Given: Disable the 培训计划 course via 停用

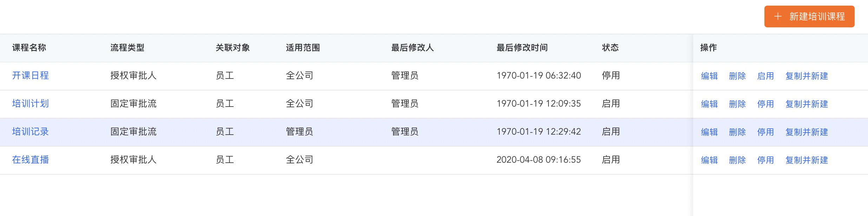Looking at the screenshot, I should [765, 104].
